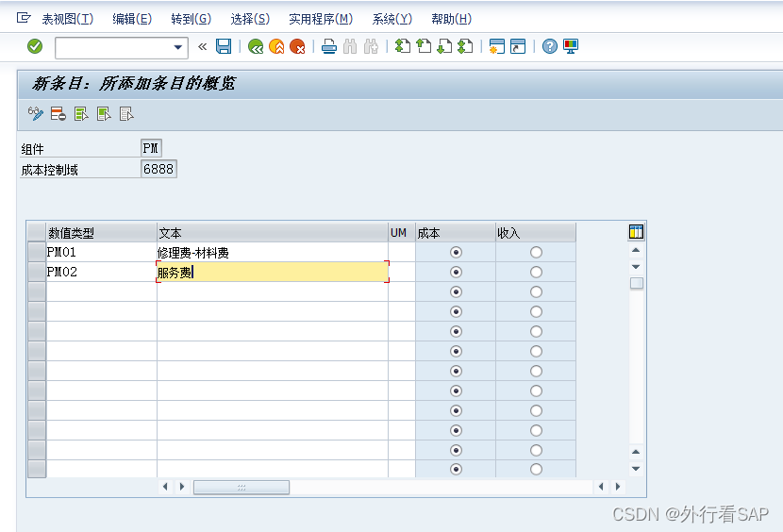Click the 成本 column header
Image resolution: width=783 pixels, height=532 pixels.
(x=456, y=233)
